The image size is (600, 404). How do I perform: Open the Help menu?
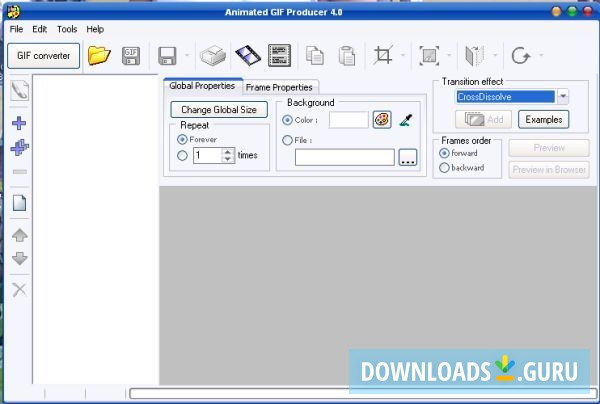coord(95,29)
